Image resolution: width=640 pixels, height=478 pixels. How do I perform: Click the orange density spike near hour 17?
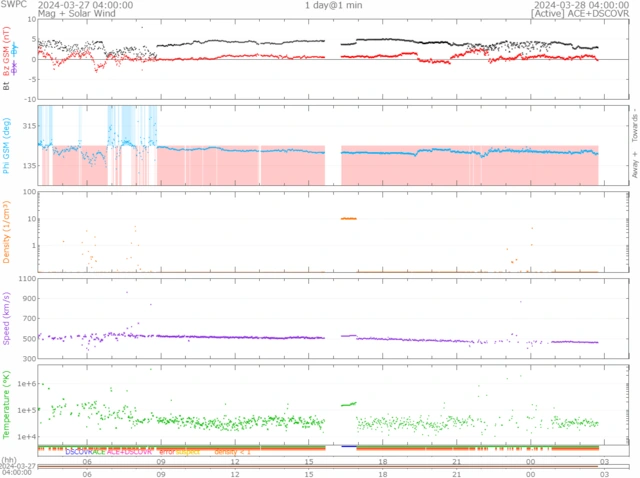pyautogui.click(x=348, y=218)
